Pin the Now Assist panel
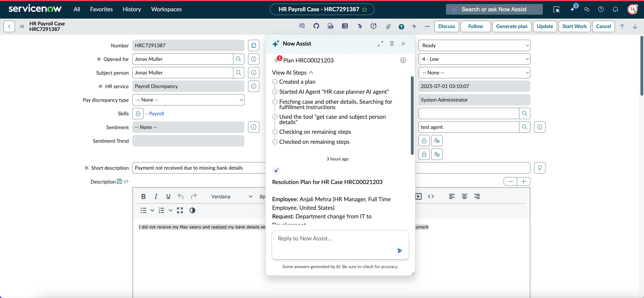Image resolution: width=644 pixels, height=298 pixels. pyautogui.click(x=392, y=44)
